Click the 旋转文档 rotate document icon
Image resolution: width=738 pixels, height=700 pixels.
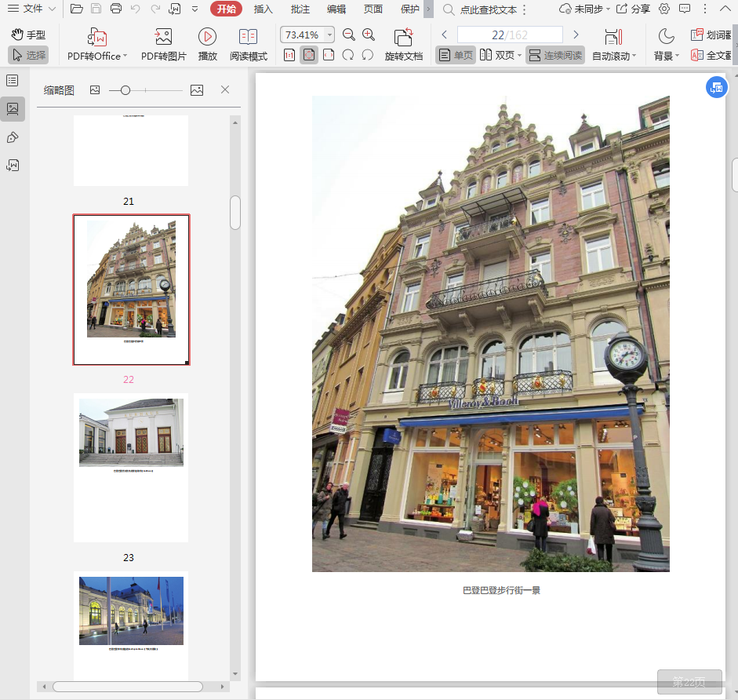pyautogui.click(x=403, y=37)
